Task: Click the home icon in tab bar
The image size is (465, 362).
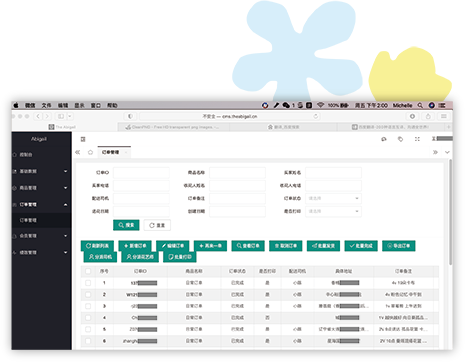Action: pyautogui.click(x=90, y=152)
